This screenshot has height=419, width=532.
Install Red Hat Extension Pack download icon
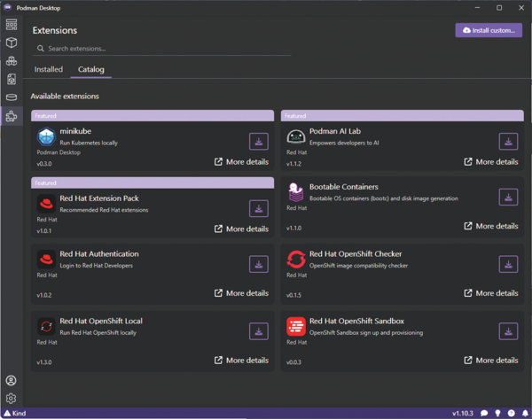(259, 208)
